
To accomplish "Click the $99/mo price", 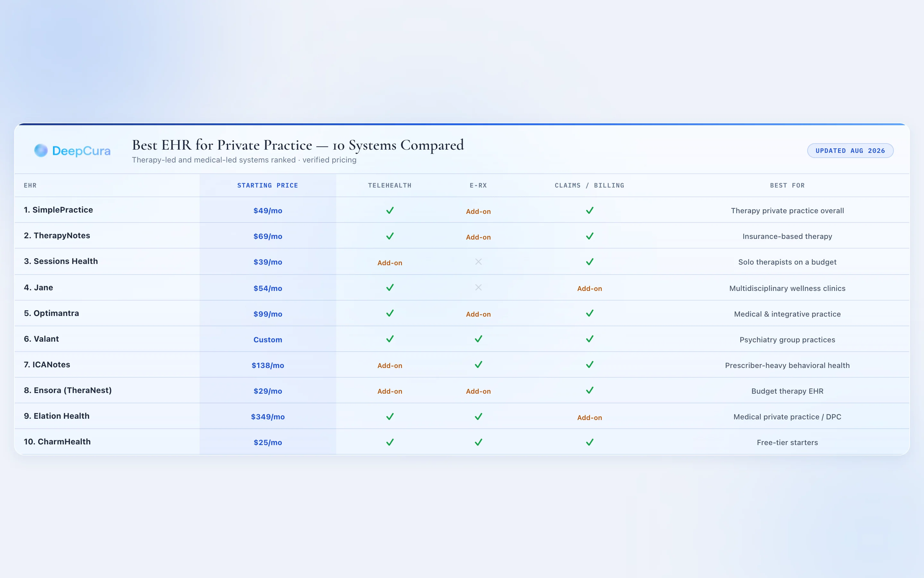I will tap(268, 314).
